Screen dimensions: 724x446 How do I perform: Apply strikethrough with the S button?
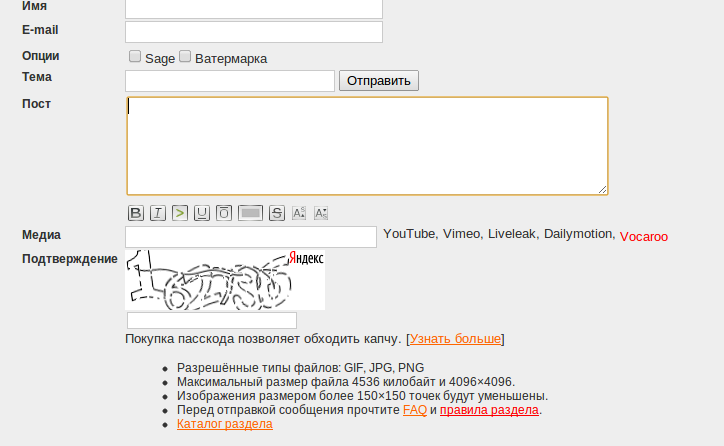pos(277,213)
